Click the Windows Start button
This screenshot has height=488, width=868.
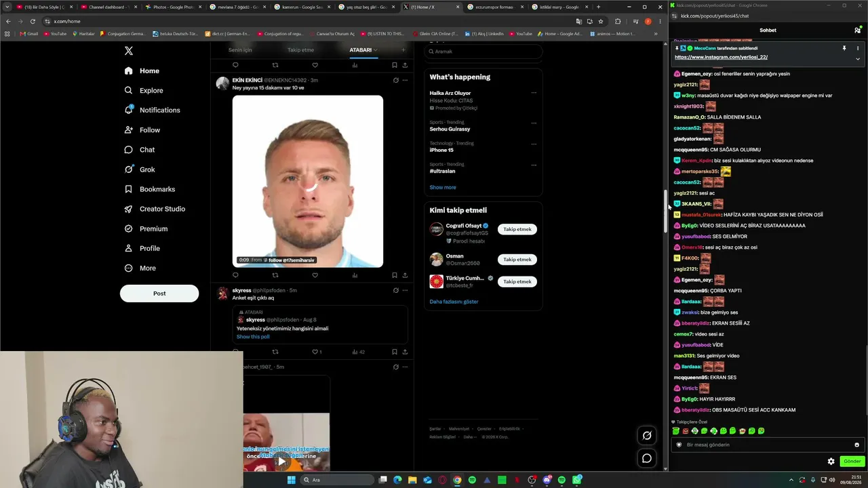292,480
